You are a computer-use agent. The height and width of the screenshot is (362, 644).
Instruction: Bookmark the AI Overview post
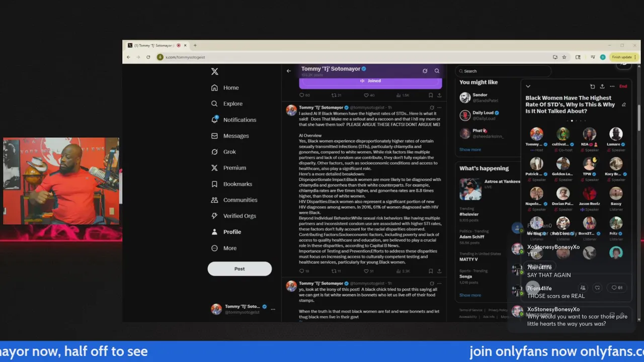point(431,271)
